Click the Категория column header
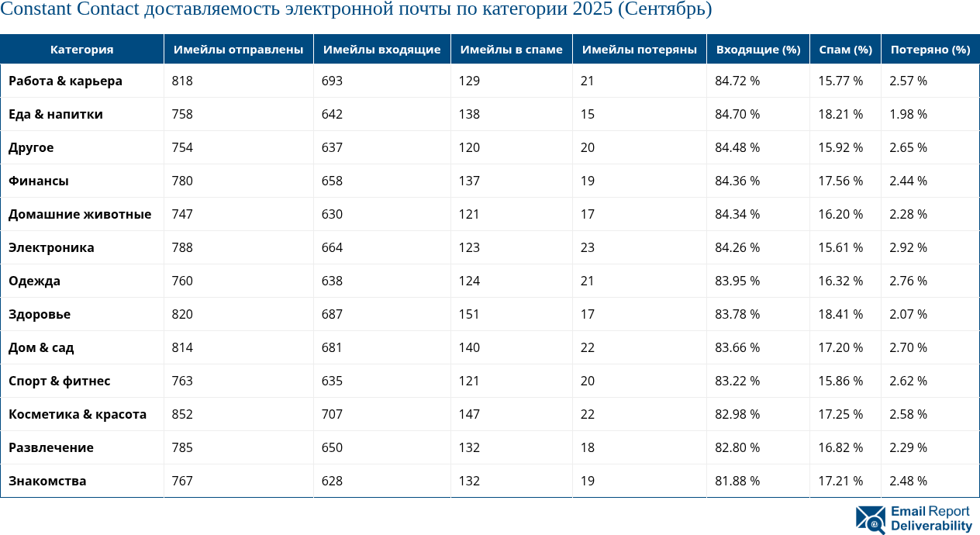This screenshot has width=980, height=535. [x=81, y=50]
